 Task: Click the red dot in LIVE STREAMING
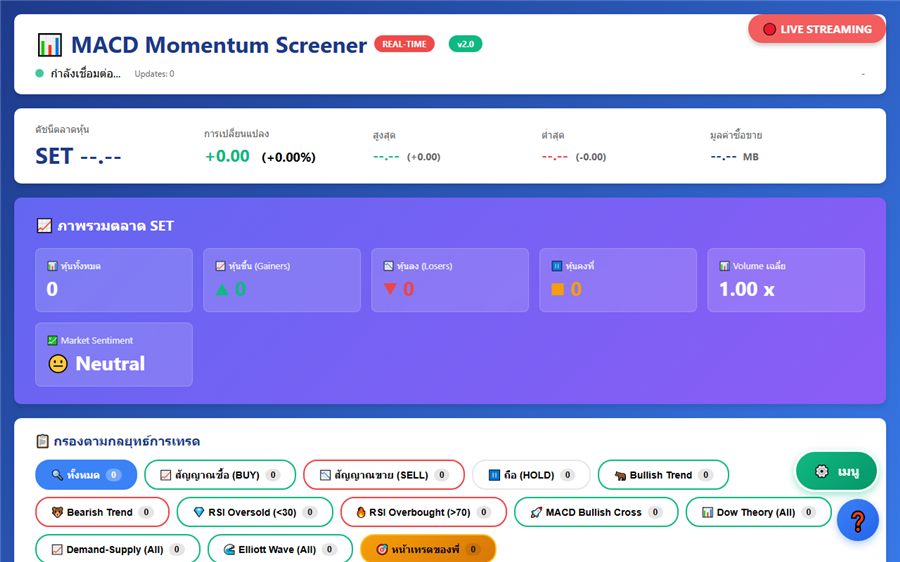[x=770, y=29]
